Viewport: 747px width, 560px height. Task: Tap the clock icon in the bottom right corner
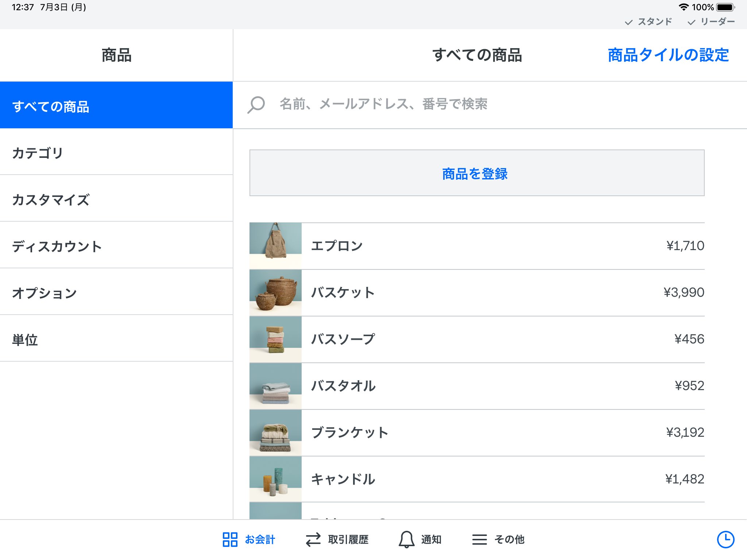(x=725, y=539)
